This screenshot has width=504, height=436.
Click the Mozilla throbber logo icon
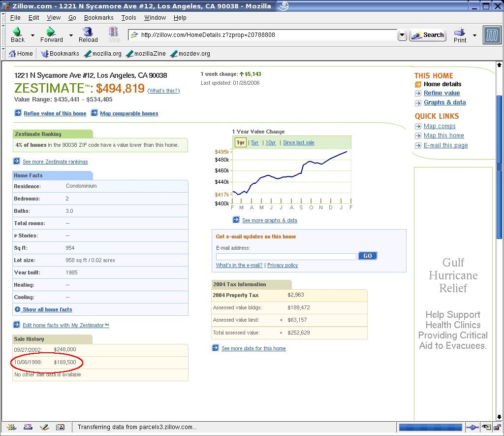tap(492, 35)
